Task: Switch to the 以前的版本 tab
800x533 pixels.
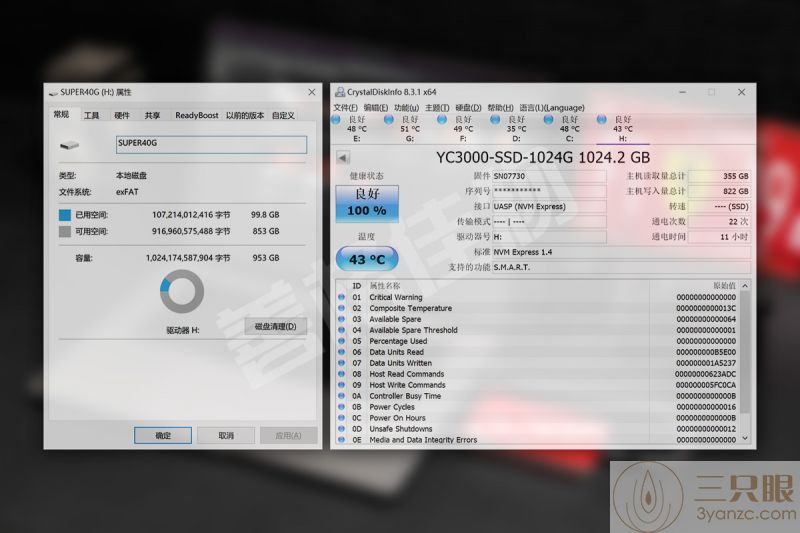Action: [245, 116]
